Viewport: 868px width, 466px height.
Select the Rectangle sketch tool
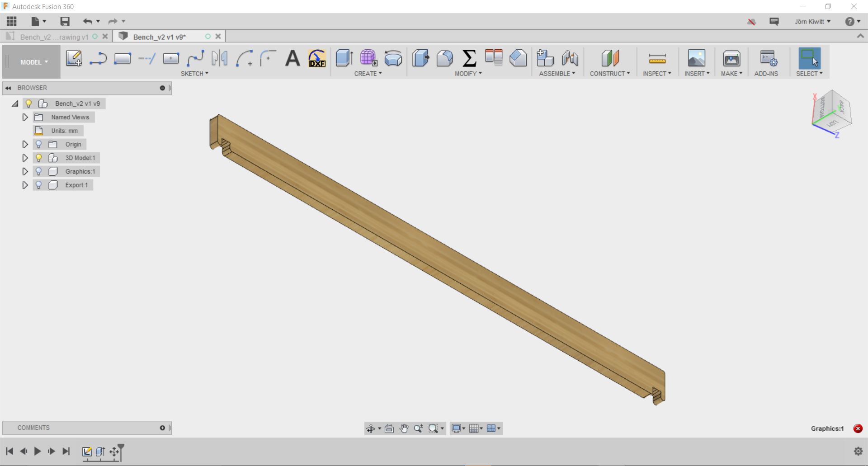tap(123, 58)
